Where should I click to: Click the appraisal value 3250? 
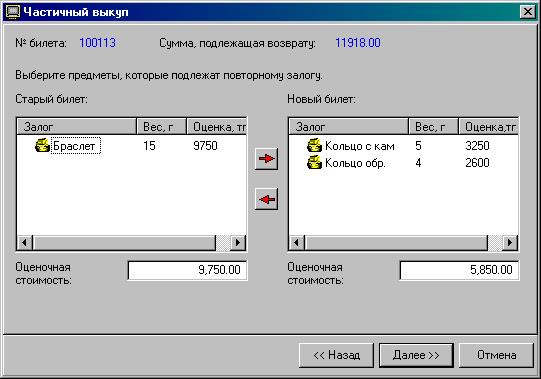[477, 146]
